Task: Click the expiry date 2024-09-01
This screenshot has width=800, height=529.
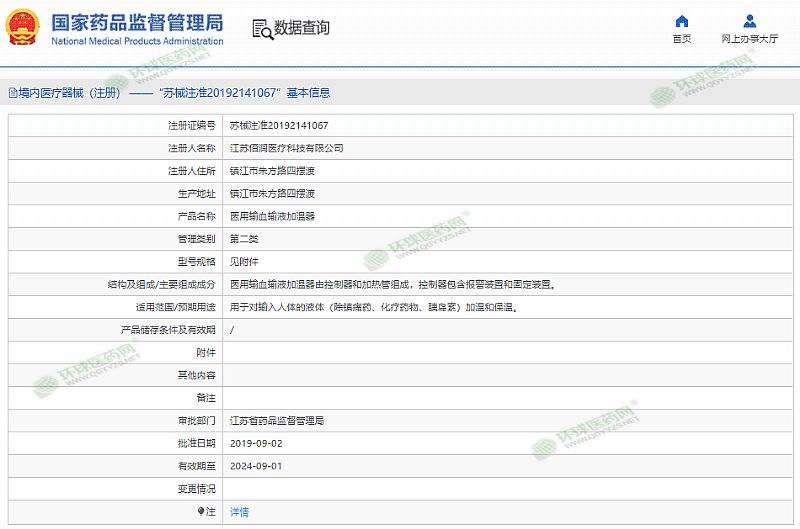Action: click(256, 466)
